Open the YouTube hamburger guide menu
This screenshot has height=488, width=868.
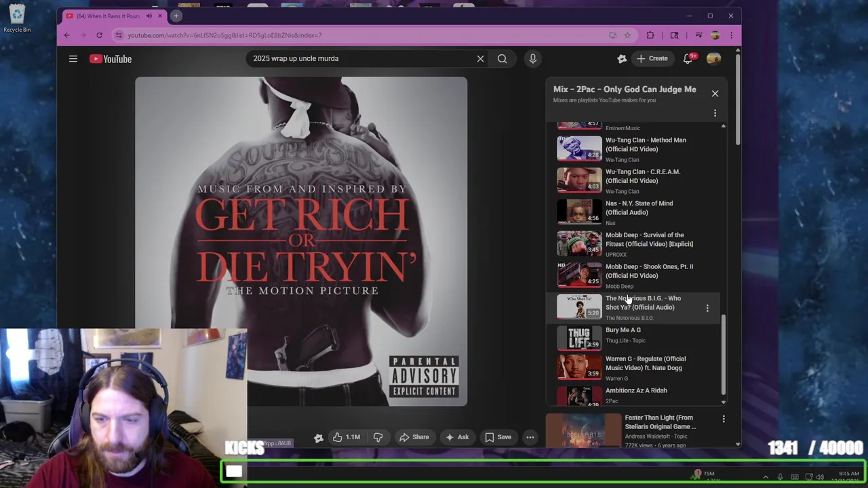(x=73, y=59)
